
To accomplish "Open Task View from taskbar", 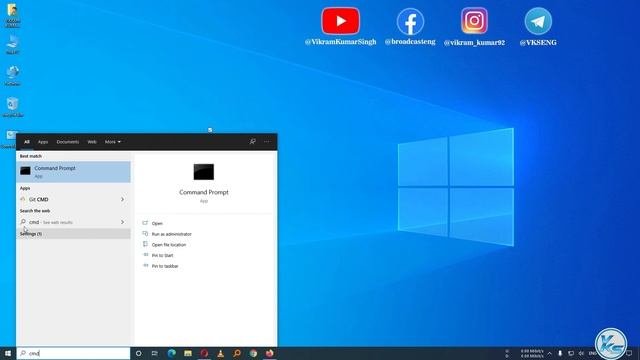I will pyautogui.click(x=155, y=353).
